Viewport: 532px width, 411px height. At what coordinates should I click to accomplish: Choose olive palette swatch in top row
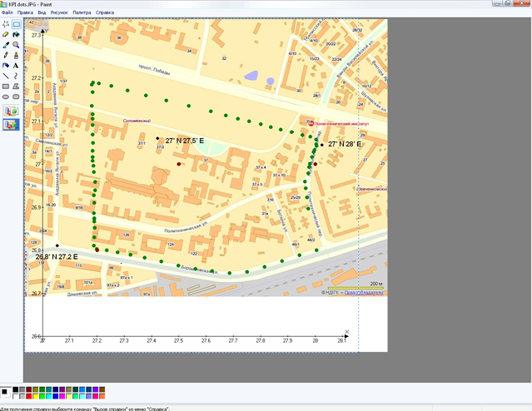[x=36, y=389]
